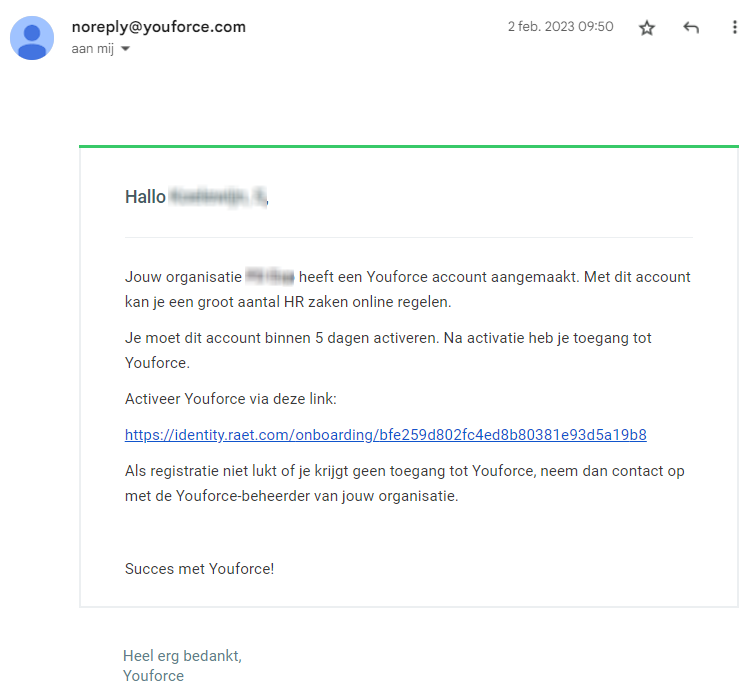The height and width of the screenshot is (688, 753).
Task: Click the 'Succes met Youforce!' line
Action: (199, 569)
